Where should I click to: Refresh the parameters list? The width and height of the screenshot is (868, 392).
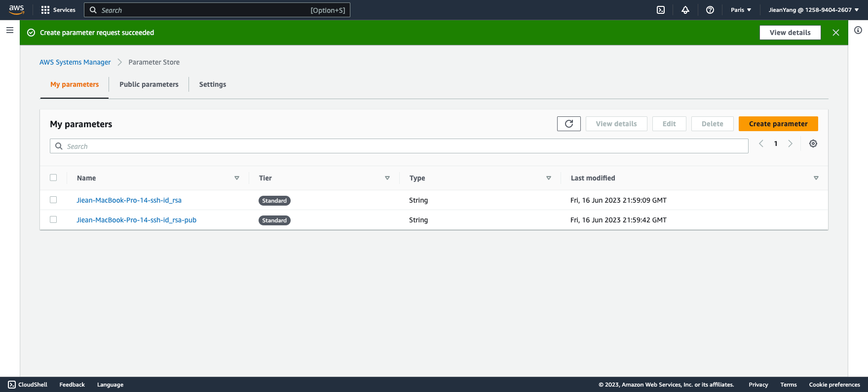pyautogui.click(x=569, y=124)
